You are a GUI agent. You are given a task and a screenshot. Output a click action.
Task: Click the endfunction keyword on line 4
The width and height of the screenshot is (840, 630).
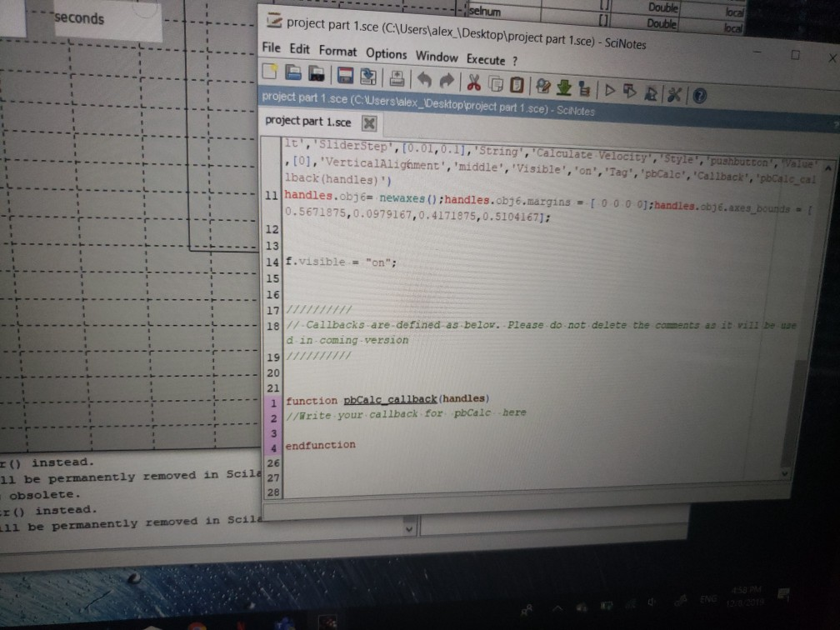pyautogui.click(x=320, y=445)
